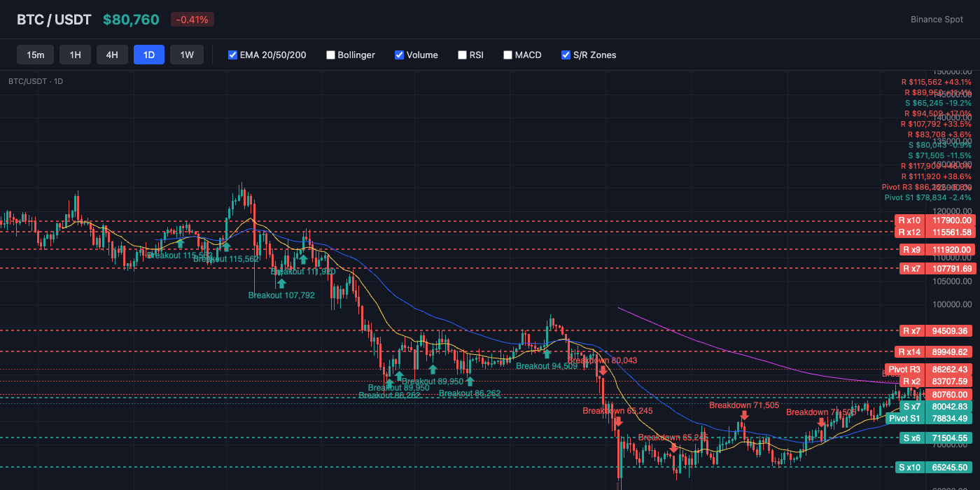Switch to the 15m timeframe
Viewport: 980px width, 490px height.
[36, 55]
